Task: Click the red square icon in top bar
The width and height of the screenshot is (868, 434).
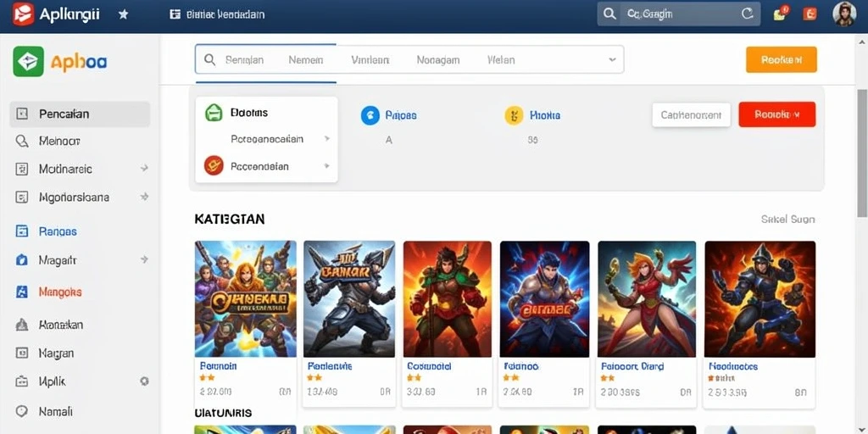Action: click(x=810, y=14)
